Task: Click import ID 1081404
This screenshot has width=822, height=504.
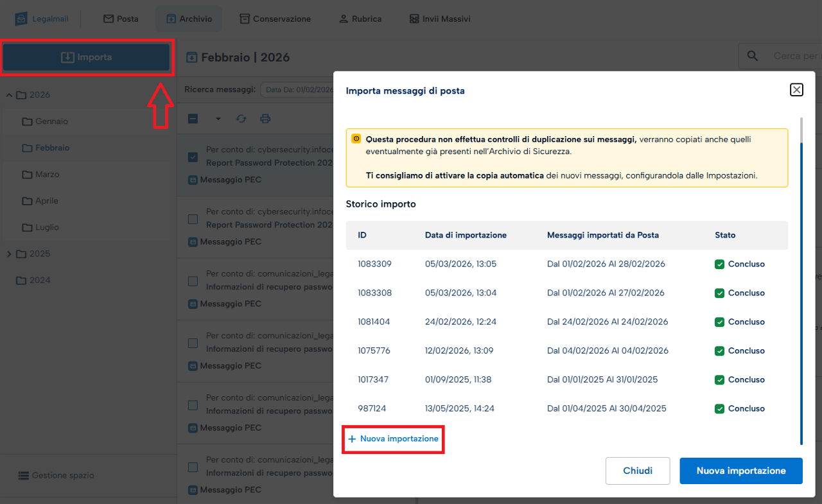Action: [x=374, y=322]
